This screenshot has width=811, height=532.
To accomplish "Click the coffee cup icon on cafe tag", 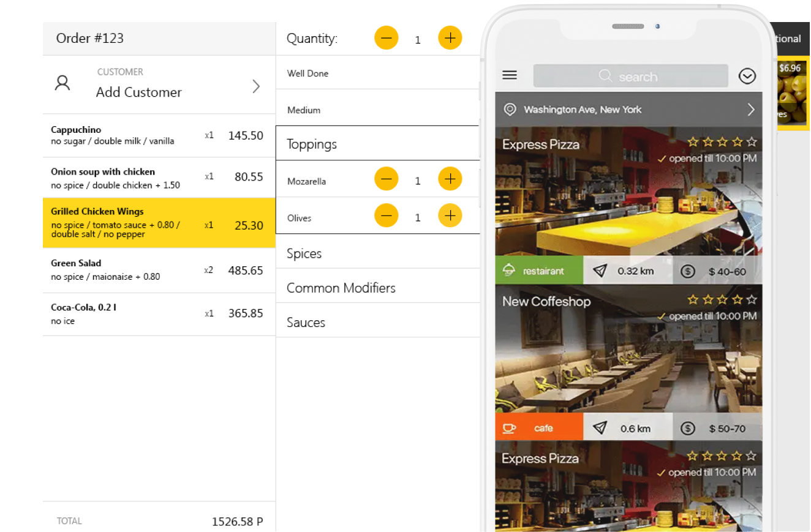I will coord(508,427).
